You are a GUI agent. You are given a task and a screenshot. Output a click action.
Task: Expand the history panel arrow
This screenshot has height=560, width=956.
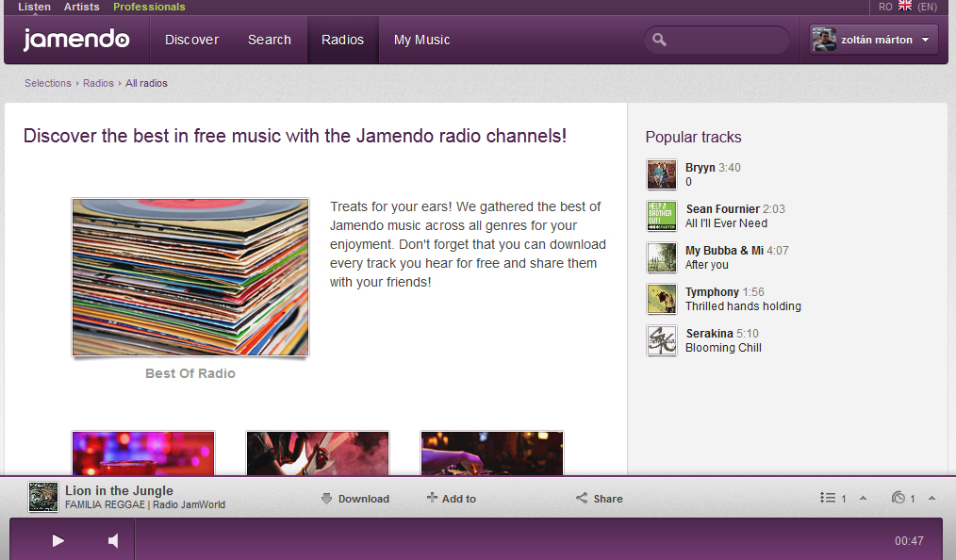pyautogui.click(x=931, y=499)
